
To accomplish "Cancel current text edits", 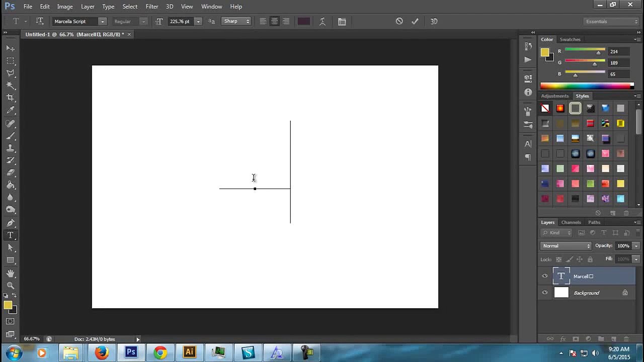I will point(399,21).
